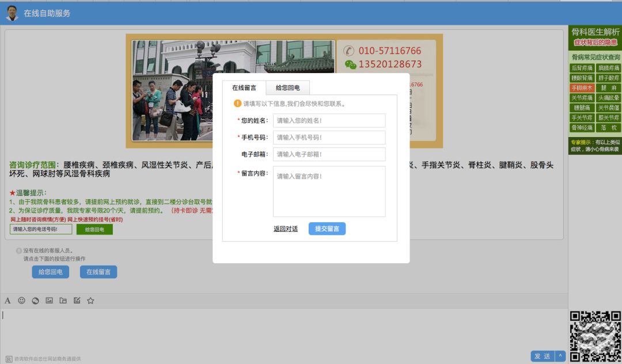The image size is (622, 364).
Task: Click the 返回对话 button in dialog
Action: [286, 229]
